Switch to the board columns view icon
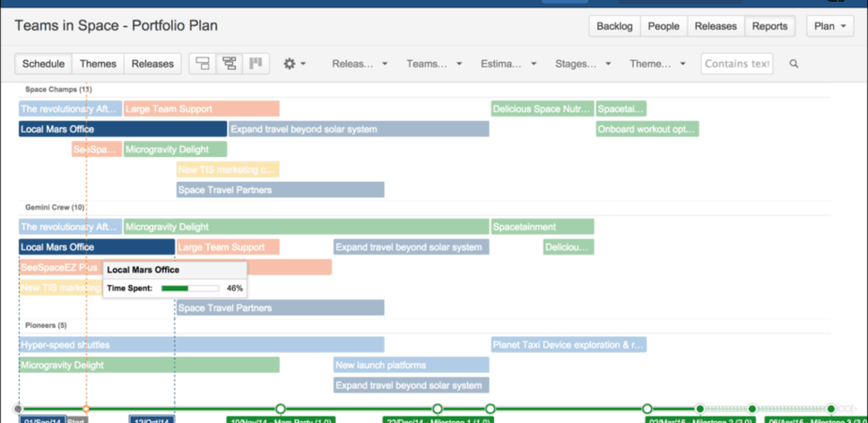The width and height of the screenshot is (868, 423). (x=255, y=64)
